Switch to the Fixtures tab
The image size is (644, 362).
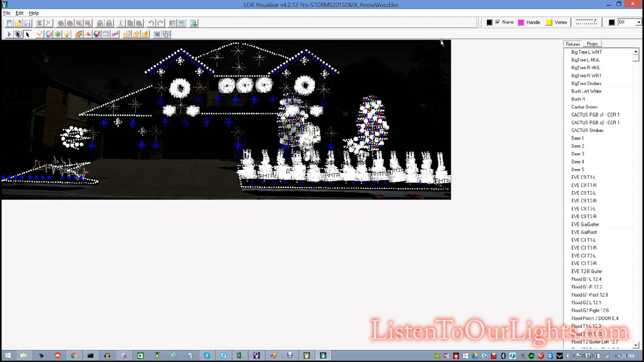(x=573, y=44)
